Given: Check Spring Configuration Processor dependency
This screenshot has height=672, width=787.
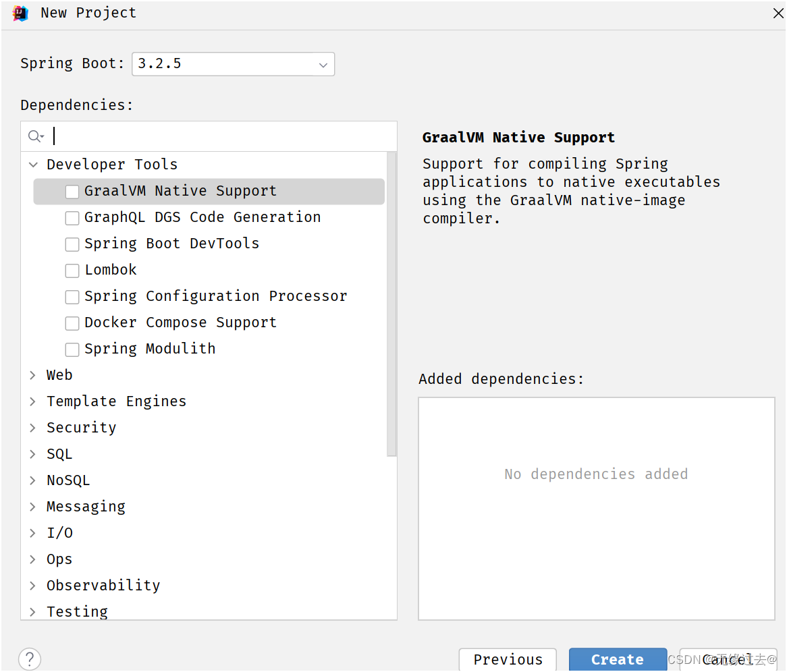Looking at the screenshot, I should click(x=72, y=297).
